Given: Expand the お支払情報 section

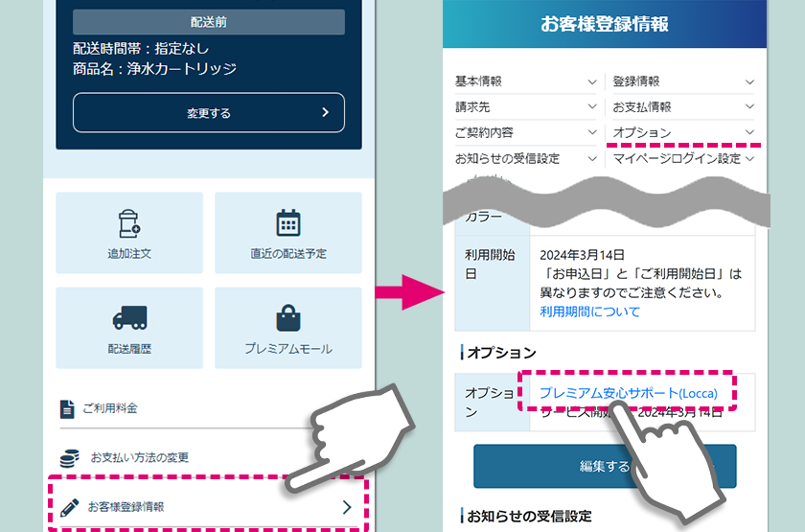Looking at the screenshot, I should pos(682,106).
